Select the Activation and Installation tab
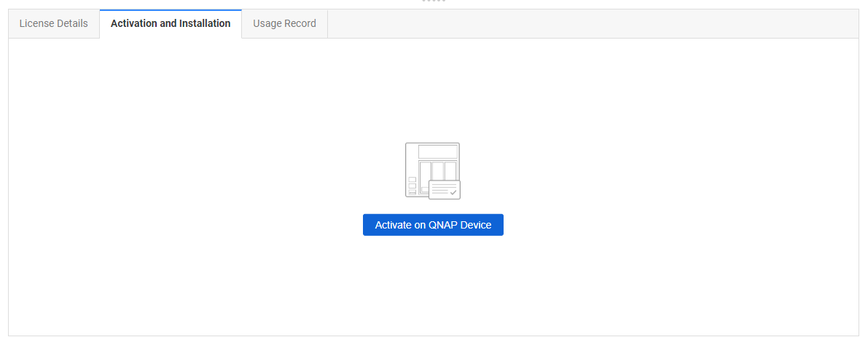This screenshot has width=868, height=345. coord(171,23)
